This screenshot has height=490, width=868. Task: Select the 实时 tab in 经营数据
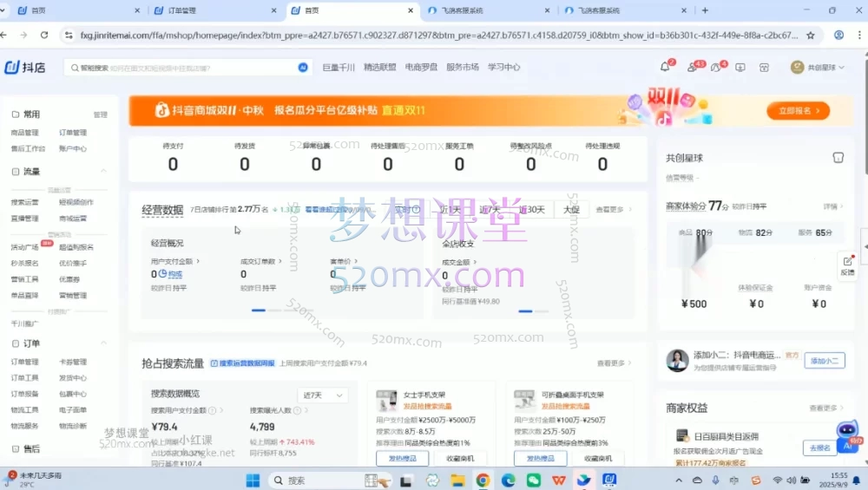tap(407, 210)
